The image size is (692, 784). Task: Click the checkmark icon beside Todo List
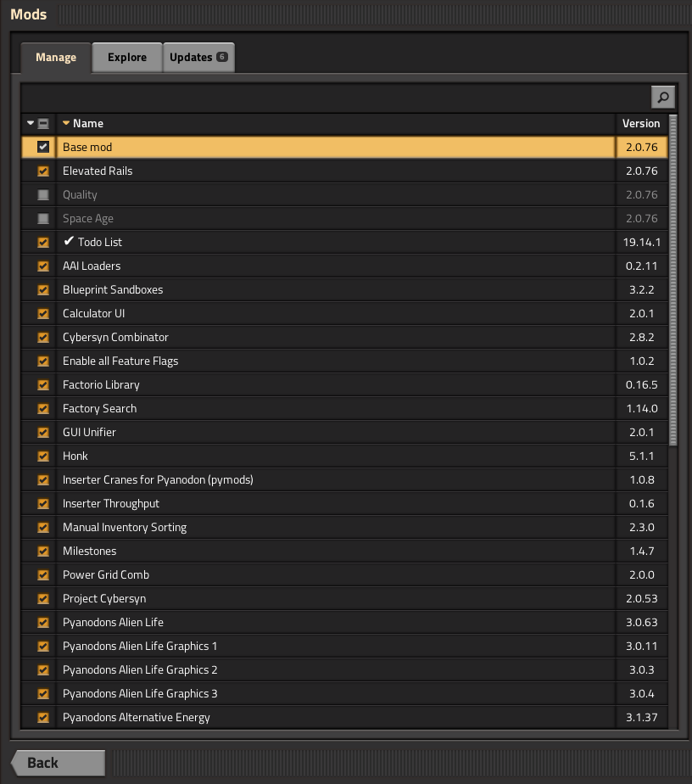(69, 241)
